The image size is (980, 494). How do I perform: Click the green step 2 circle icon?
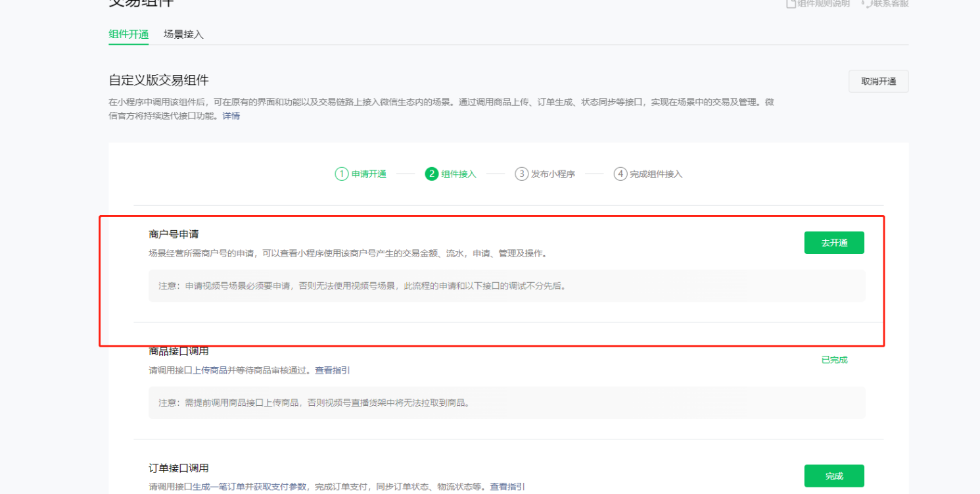(431, 174)
